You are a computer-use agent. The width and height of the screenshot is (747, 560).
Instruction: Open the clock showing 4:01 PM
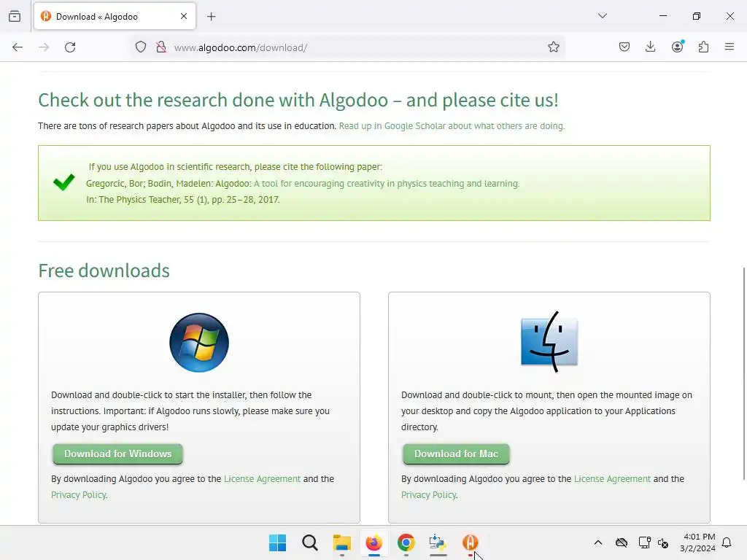pos(698,542)
